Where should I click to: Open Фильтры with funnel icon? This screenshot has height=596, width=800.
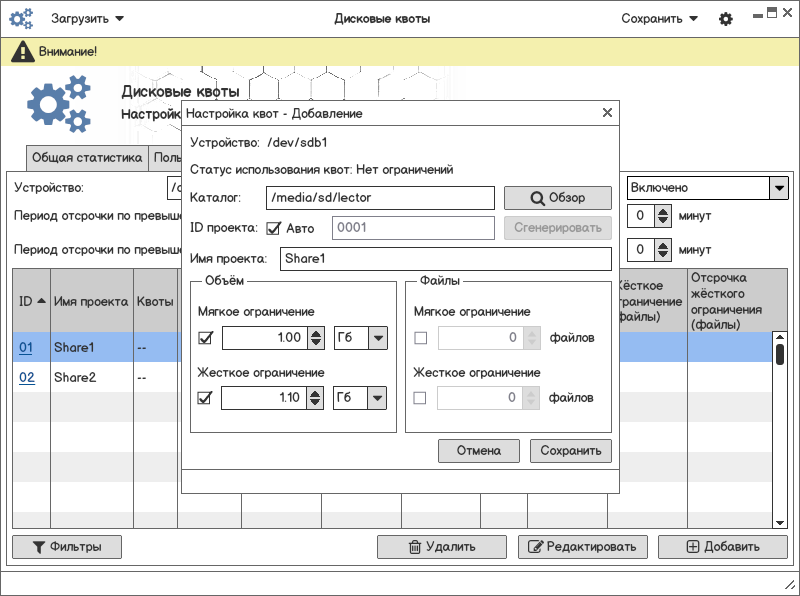(67, 547)
